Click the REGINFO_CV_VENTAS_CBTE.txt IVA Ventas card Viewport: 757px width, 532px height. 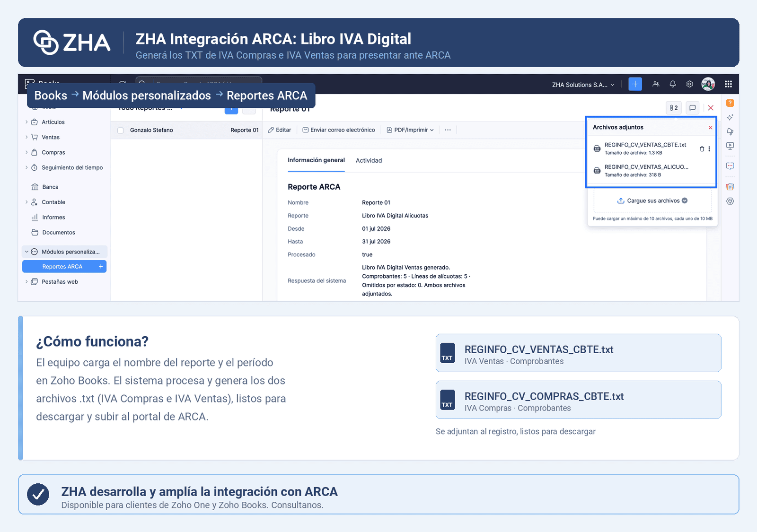(x=578, y=353)
